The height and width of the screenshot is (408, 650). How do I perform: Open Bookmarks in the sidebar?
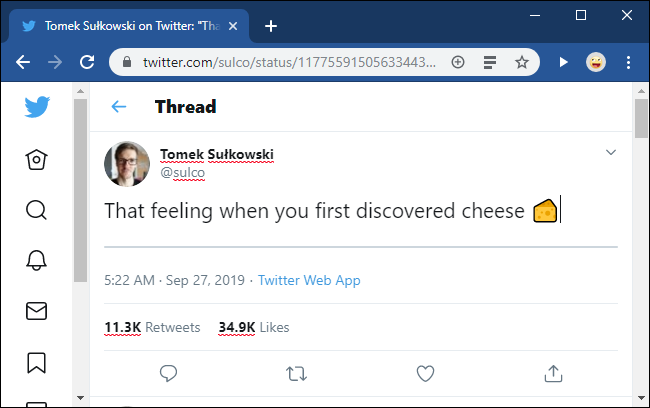[37, 361]
